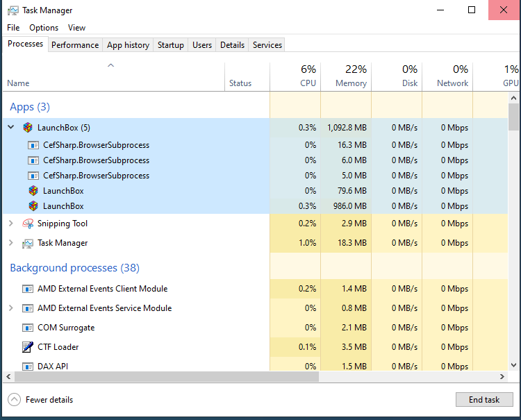Click the icon of the 986.0 MB LaunchBox process

click(33, 206)
